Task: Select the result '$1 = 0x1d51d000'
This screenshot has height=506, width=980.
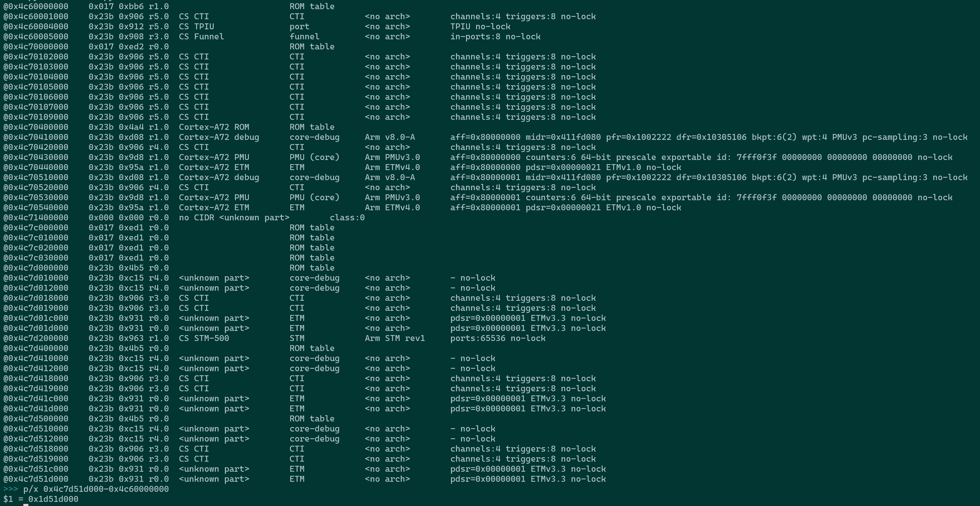Action: [41, 499]
